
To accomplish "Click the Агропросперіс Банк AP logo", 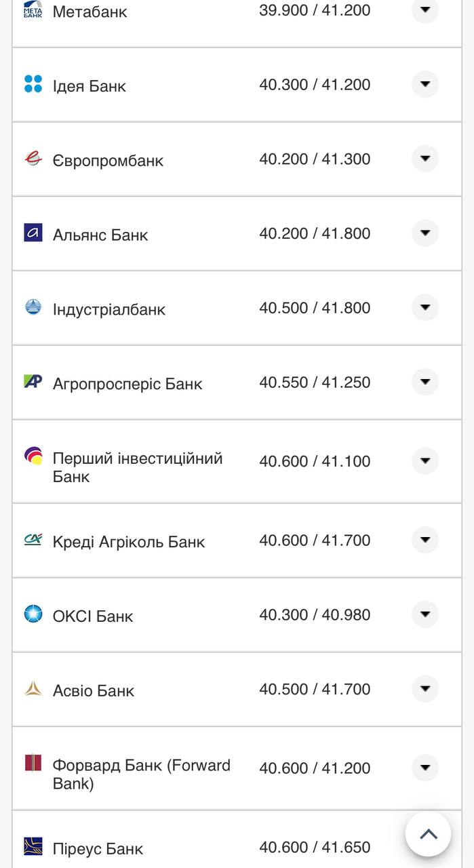I will 33,381.
